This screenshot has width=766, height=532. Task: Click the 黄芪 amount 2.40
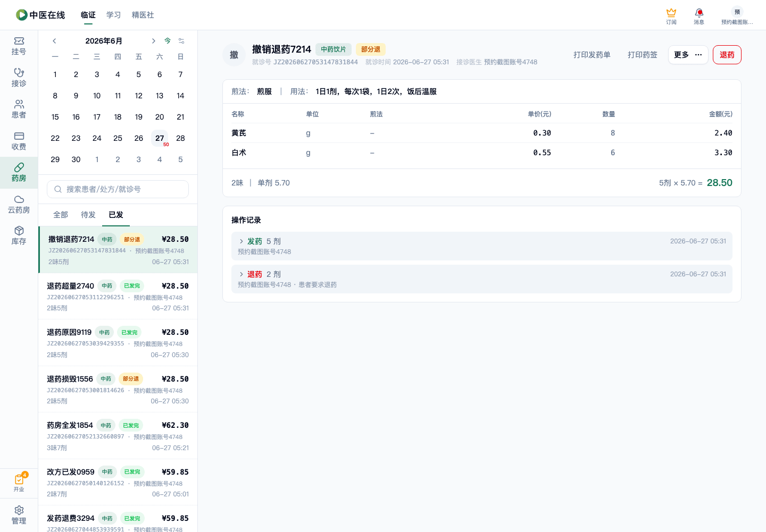coord(723,133)
